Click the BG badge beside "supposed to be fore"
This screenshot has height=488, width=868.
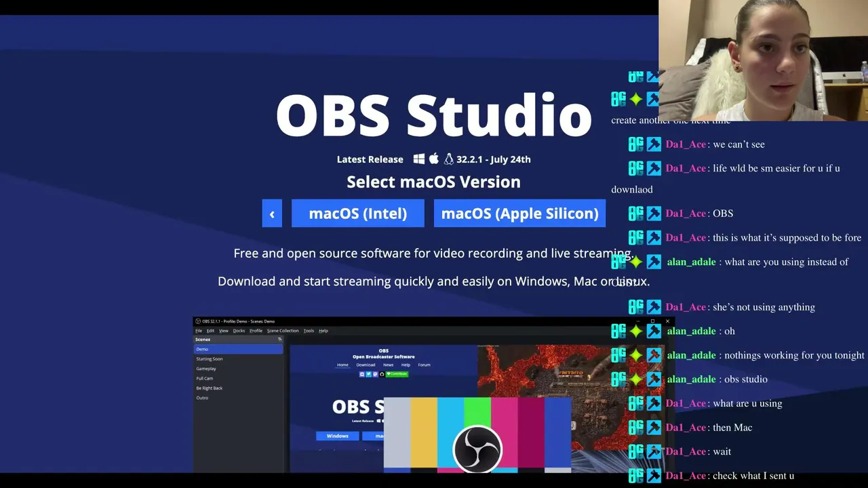[x=636, y=238]
